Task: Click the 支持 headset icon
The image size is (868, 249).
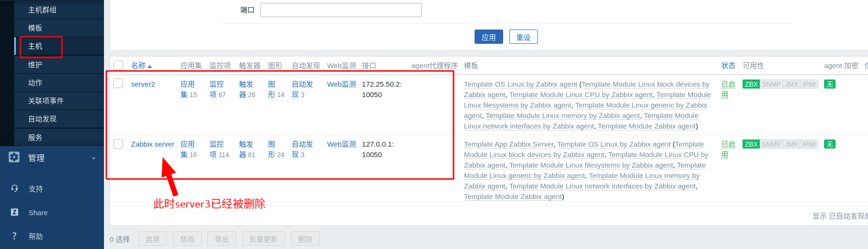Action: [x=14, y=189]
